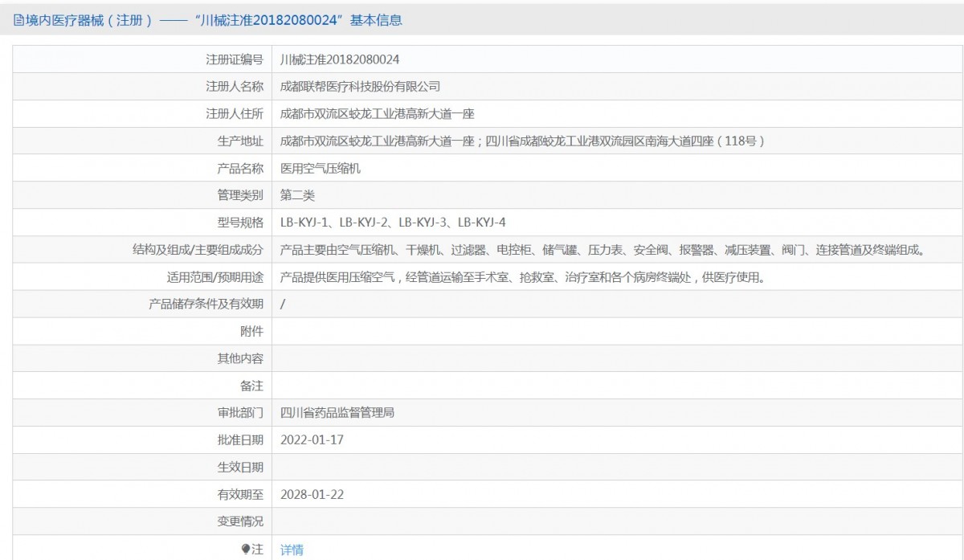
Task: Select management category value 第二类
Action: [297, 195]
